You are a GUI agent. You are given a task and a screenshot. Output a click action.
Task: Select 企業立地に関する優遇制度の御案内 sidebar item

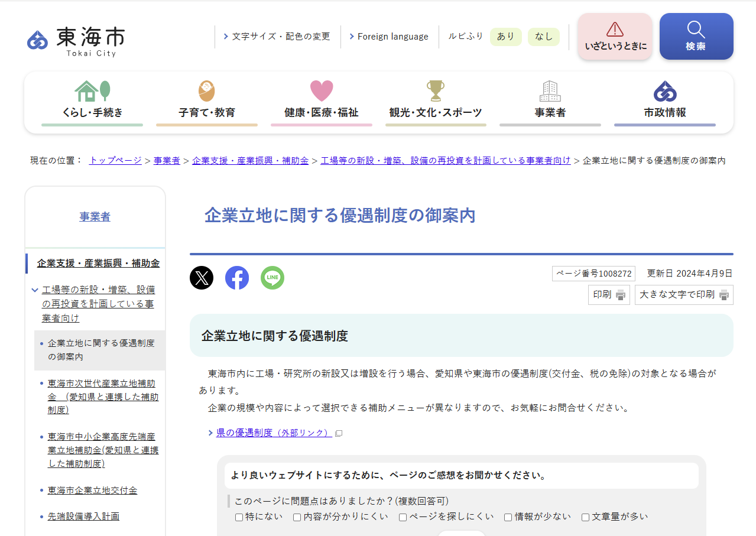pos(101,350)
